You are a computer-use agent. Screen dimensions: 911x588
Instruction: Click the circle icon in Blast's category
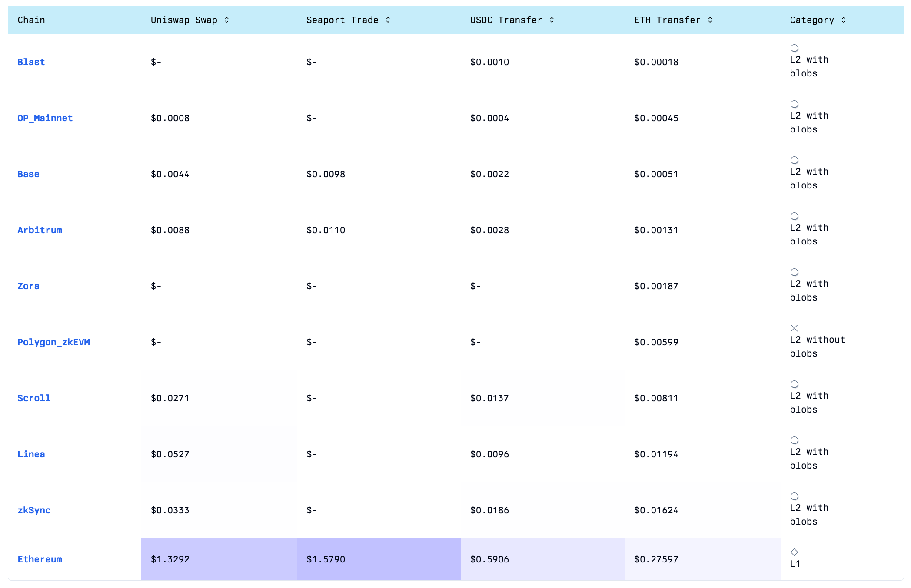tap(794, 48)
